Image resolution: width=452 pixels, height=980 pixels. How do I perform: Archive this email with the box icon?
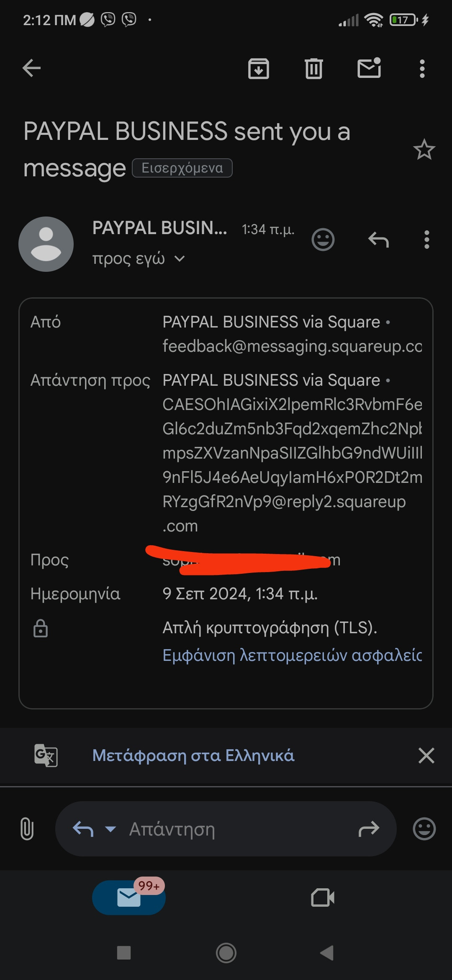tap(259, 69)
